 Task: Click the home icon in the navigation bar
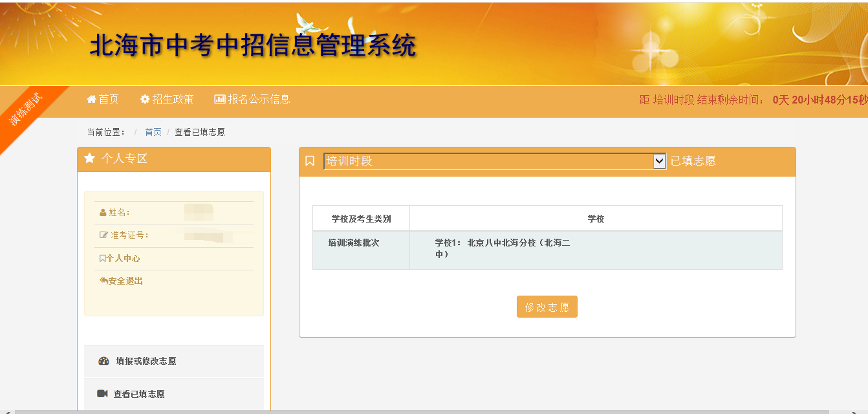pyautogui.click(x=91, y=100)
